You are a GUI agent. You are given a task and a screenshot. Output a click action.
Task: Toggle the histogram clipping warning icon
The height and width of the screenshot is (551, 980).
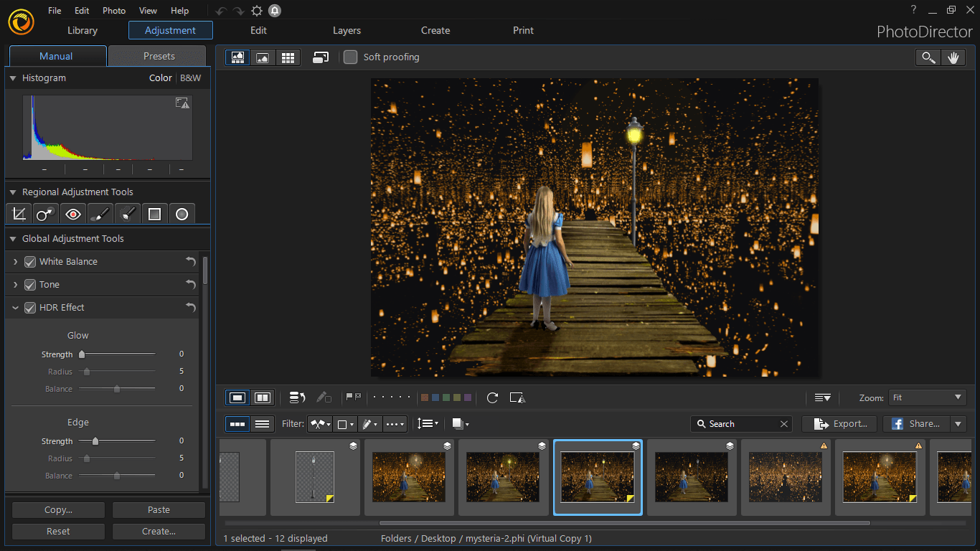(182, 103)
